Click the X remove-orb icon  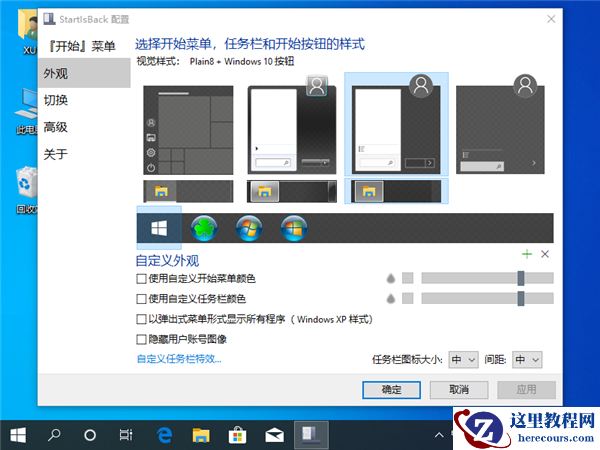[545, 254]
